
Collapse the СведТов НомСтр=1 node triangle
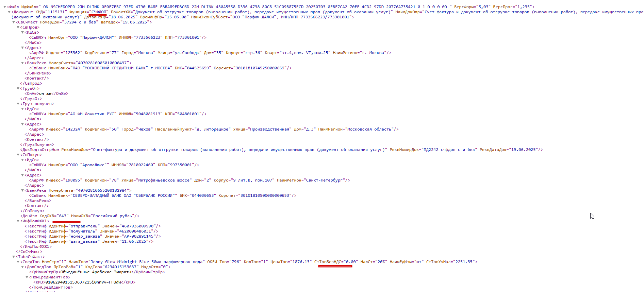(x=18, y=262)
